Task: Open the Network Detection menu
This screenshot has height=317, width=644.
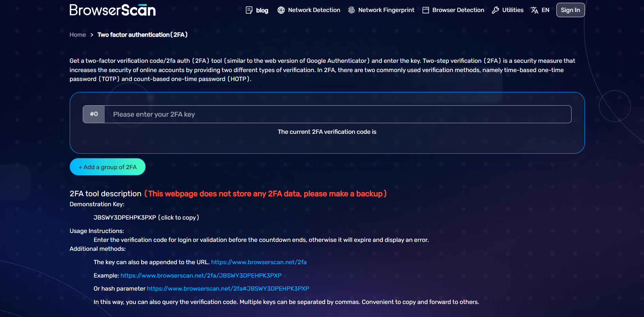Action: (x=314, y=10)
